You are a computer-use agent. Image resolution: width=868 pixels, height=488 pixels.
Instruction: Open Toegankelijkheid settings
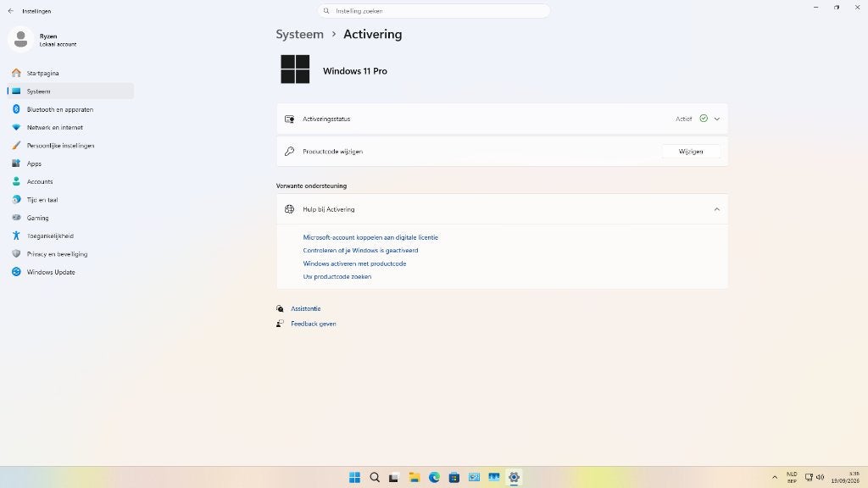pos(70,236)
